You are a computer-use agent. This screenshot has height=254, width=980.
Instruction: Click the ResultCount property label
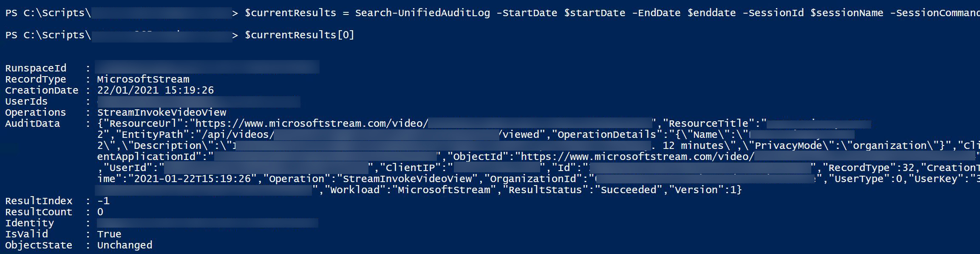(39, 212)
